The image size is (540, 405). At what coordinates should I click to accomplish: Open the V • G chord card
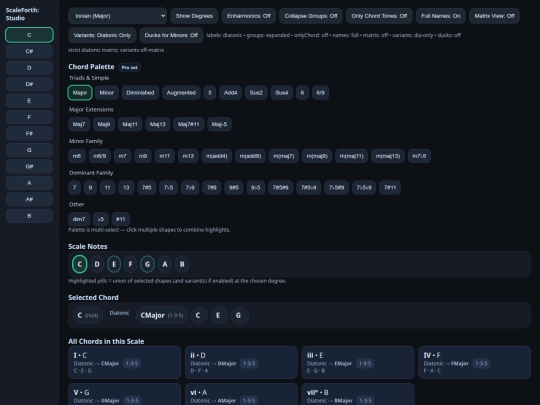[x=124, y=394]
